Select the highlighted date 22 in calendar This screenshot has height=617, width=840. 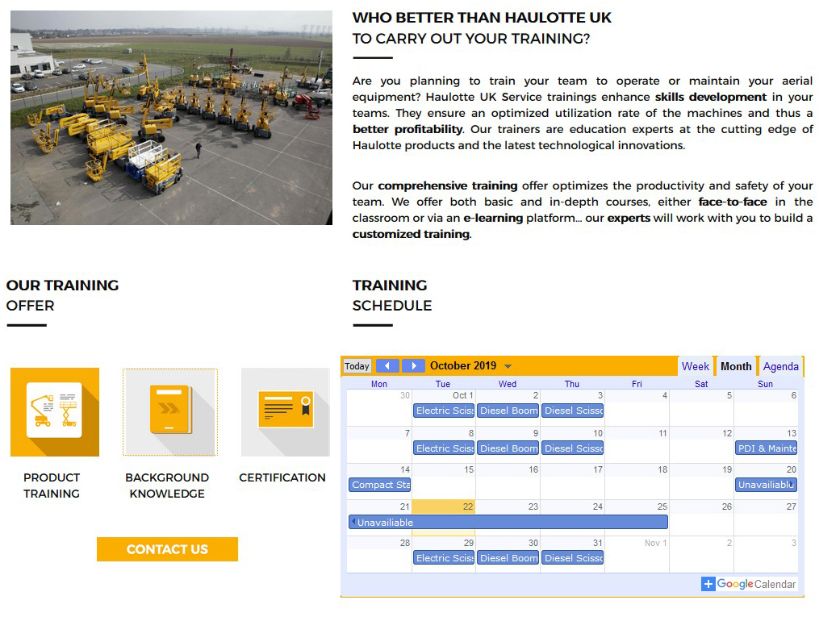(x=468, y=507)
